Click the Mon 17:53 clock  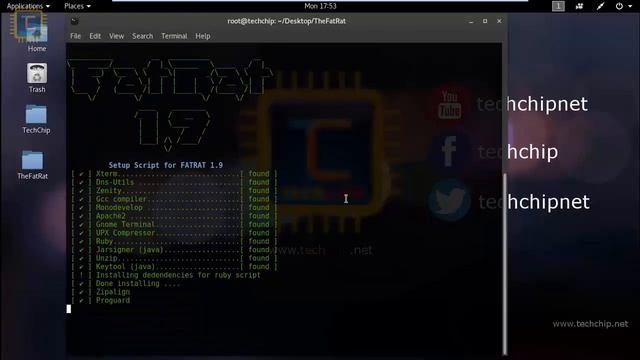click(x=320, y=6)
